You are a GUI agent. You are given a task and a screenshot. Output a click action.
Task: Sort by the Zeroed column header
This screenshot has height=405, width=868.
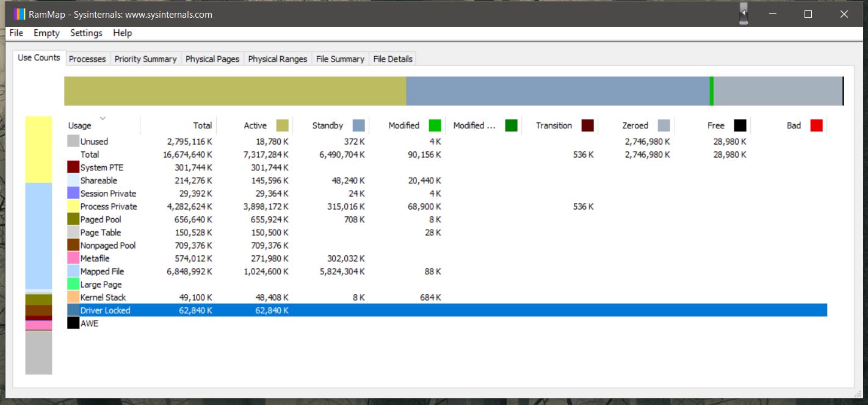point(636,125)
